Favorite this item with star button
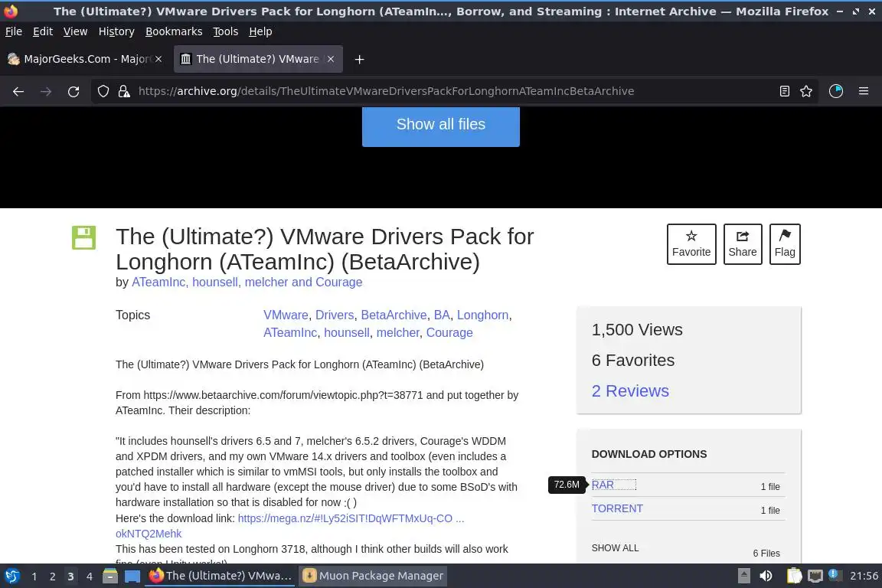This screenshot has height=588, width=882. click(x=691, y=243)
